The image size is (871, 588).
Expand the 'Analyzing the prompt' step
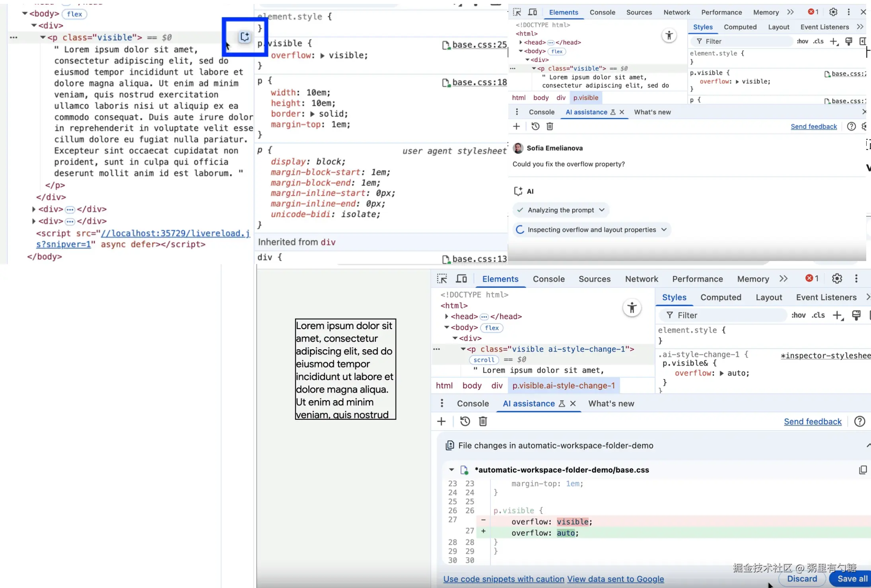[602, 210]
